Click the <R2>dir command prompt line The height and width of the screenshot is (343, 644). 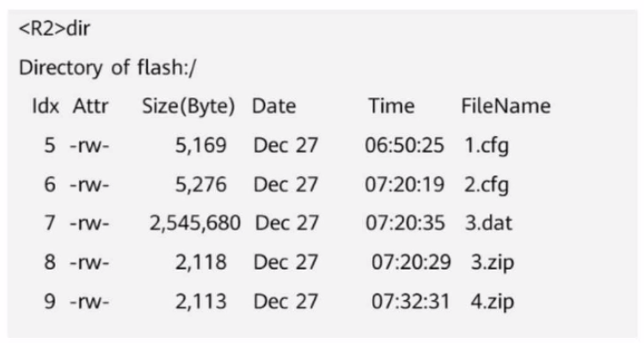[54, 28]
